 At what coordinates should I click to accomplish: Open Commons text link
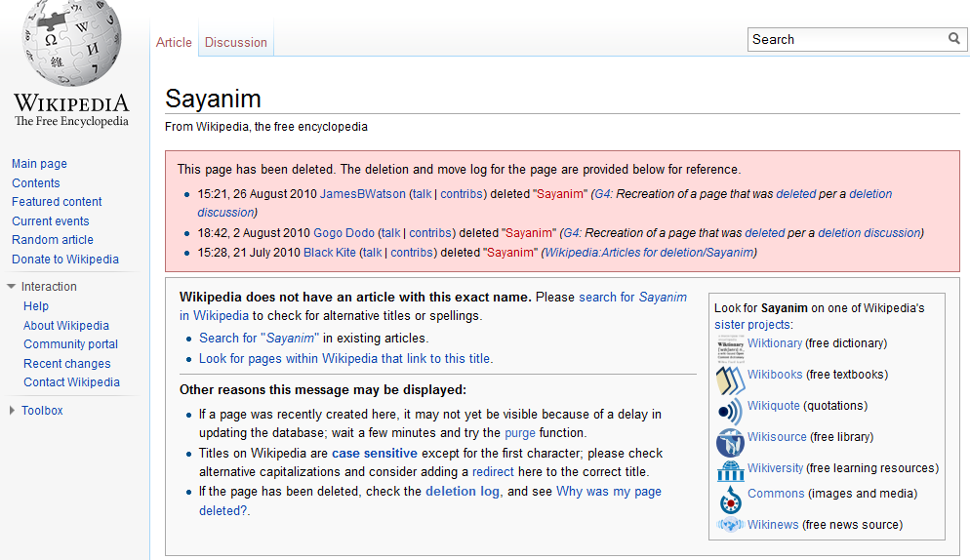click(x=776, y=494)
